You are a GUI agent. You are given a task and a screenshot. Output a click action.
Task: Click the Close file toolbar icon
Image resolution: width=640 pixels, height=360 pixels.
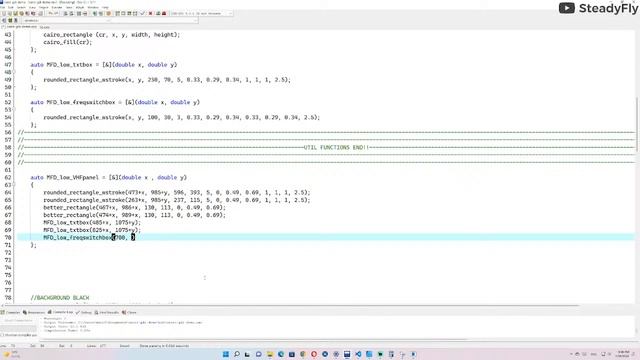tap(27, 13)
